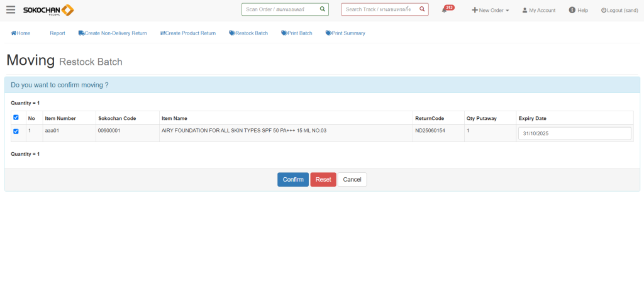Toggle the select-all header checkbox
Screen dimensions: 644x291
pyautogui.click(x=16, y=118)
